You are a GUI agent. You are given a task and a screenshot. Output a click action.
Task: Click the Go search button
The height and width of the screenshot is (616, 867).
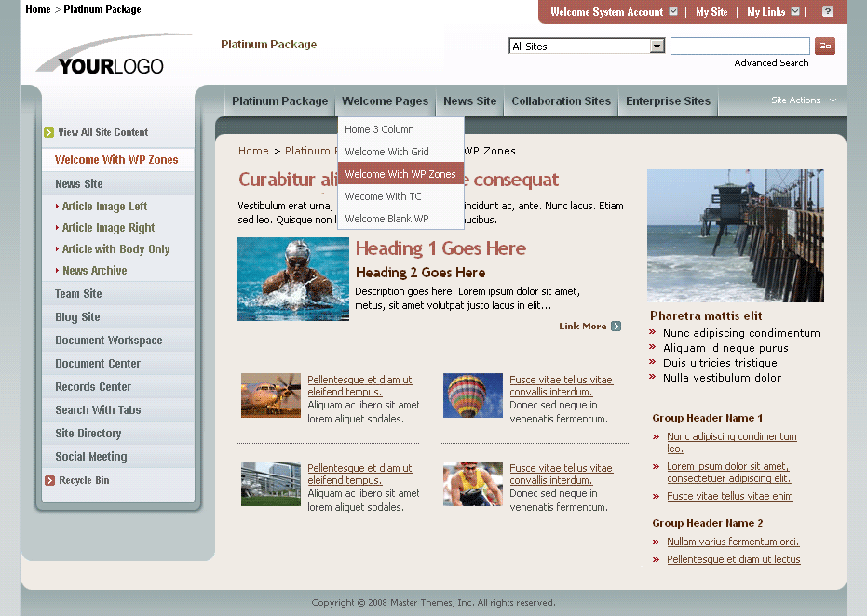pos(824,45)
